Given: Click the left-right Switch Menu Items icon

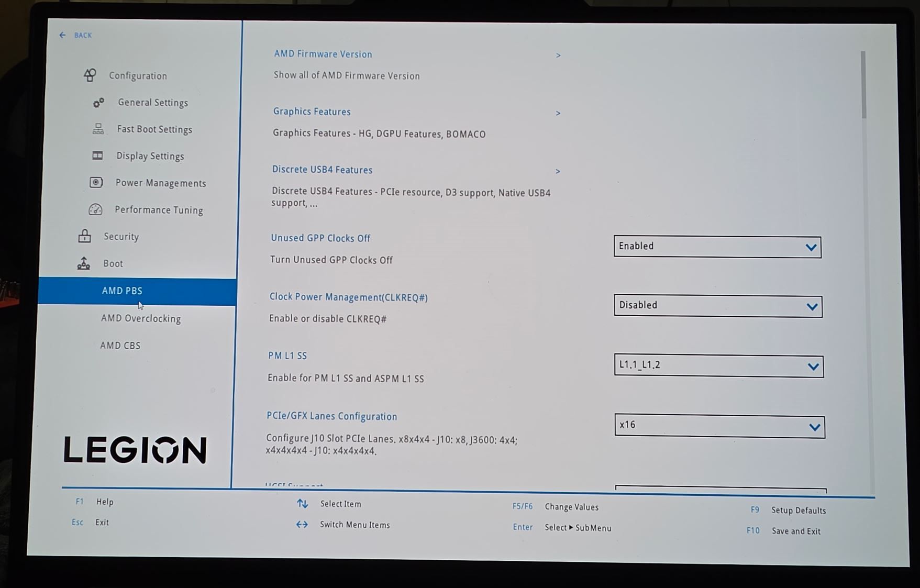Looking at the screenshot, I should [302, 524].
